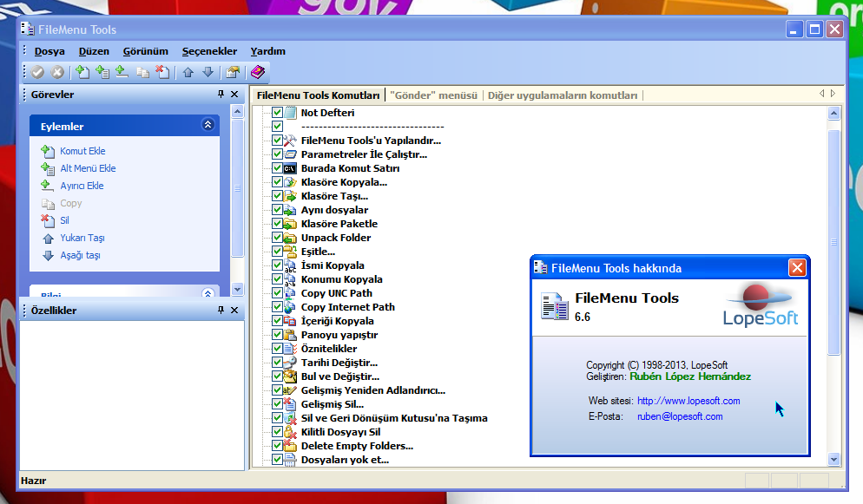The height and width of the screenshot is (504, 863).
Task: Close the FileMenu Tools hakkında dialog
Action: [x=797, y=268]
